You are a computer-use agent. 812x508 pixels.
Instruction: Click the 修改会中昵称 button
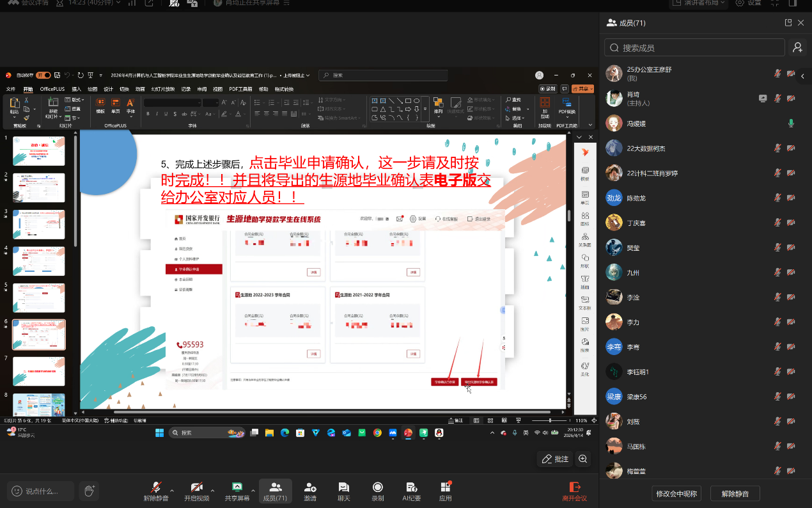coord(678,493)
